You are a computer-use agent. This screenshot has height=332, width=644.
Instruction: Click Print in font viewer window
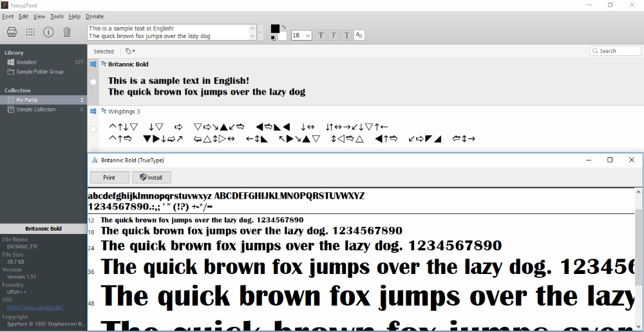pos(109,177)
